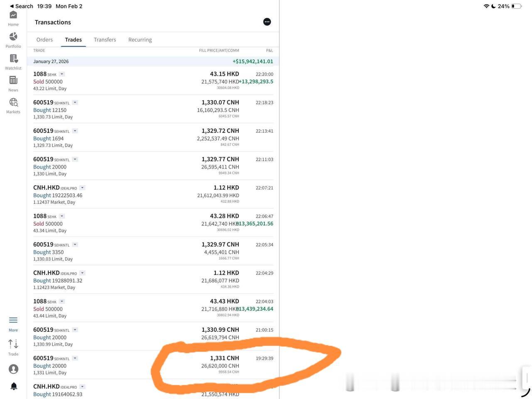Select the 26,595,411 CNH amount
The height and width of the screenshot is (399, 532).
tap(220, 167)
